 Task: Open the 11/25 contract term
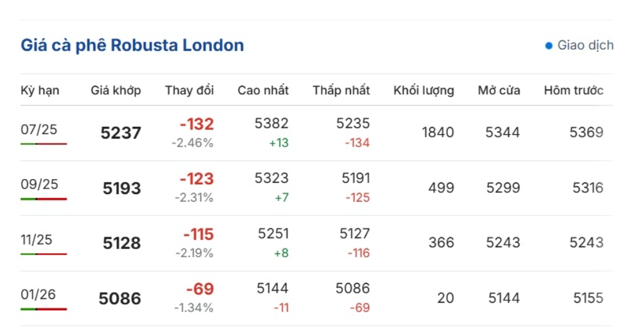(x=37, y=240)
